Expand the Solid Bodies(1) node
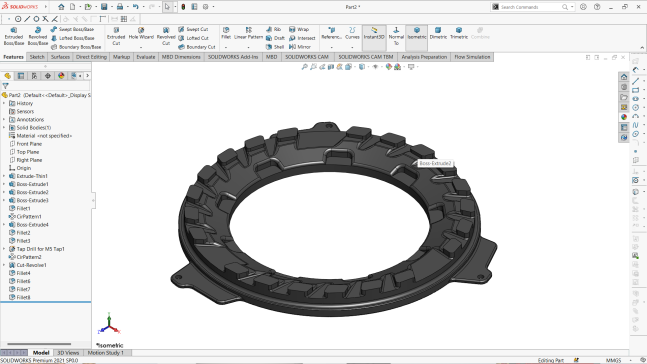 4,128
